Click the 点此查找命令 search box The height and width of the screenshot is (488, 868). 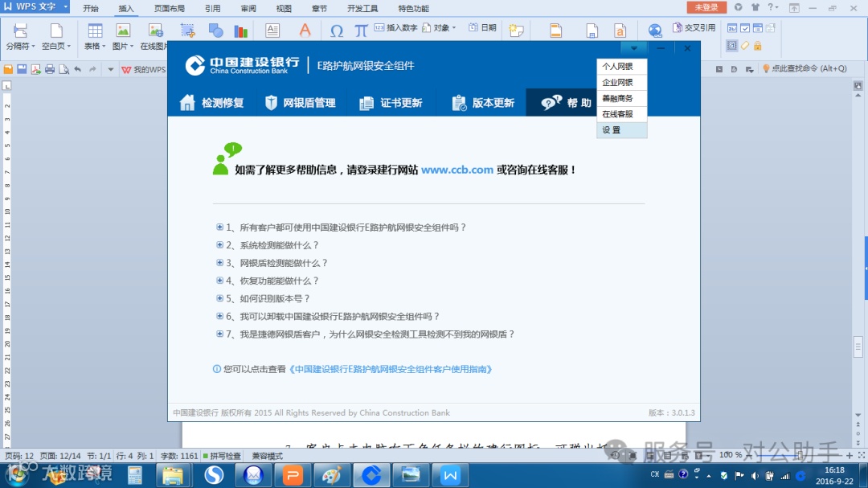pyautogui.click(x=805, y=68)
